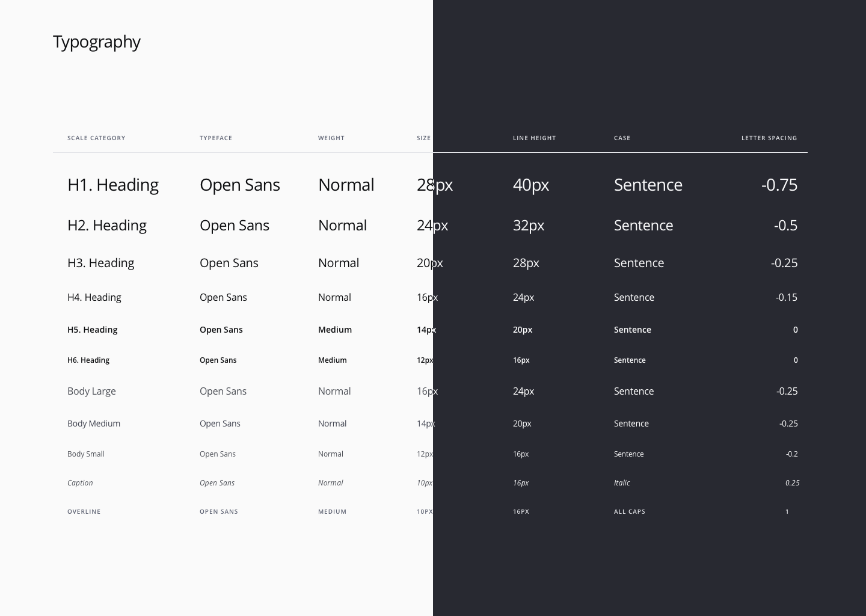Click Sentence case in the H5 row

coord(633,330)
